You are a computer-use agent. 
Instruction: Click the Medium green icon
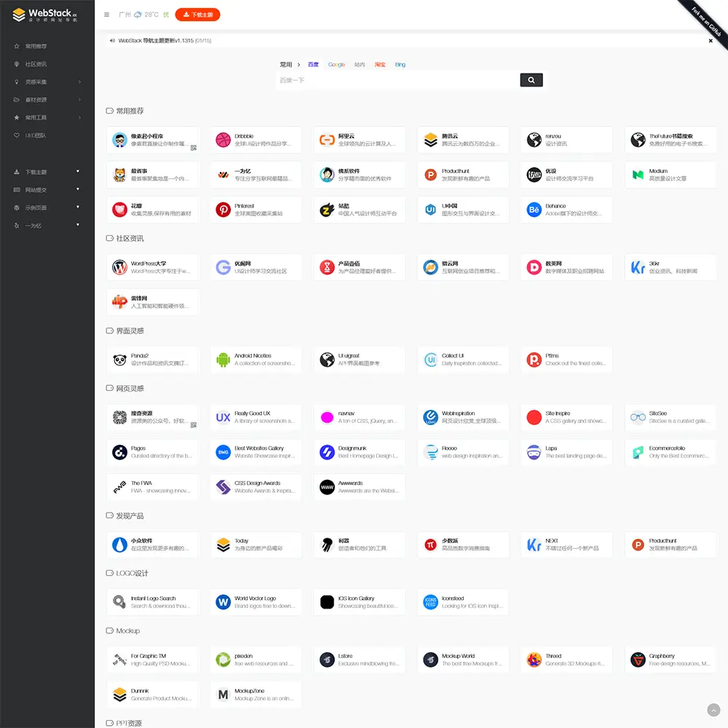click(x=636, y=175)
